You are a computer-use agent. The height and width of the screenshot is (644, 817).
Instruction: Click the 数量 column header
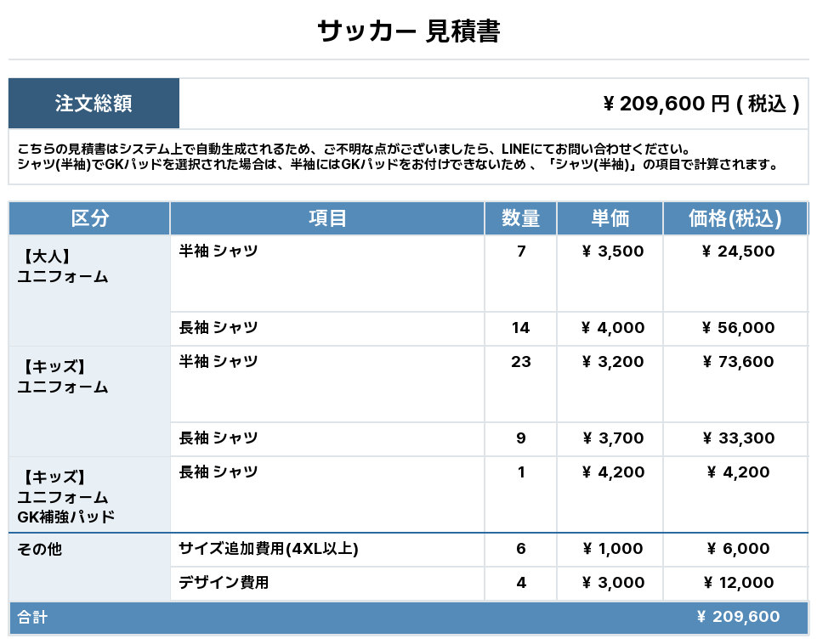point(520,218)
